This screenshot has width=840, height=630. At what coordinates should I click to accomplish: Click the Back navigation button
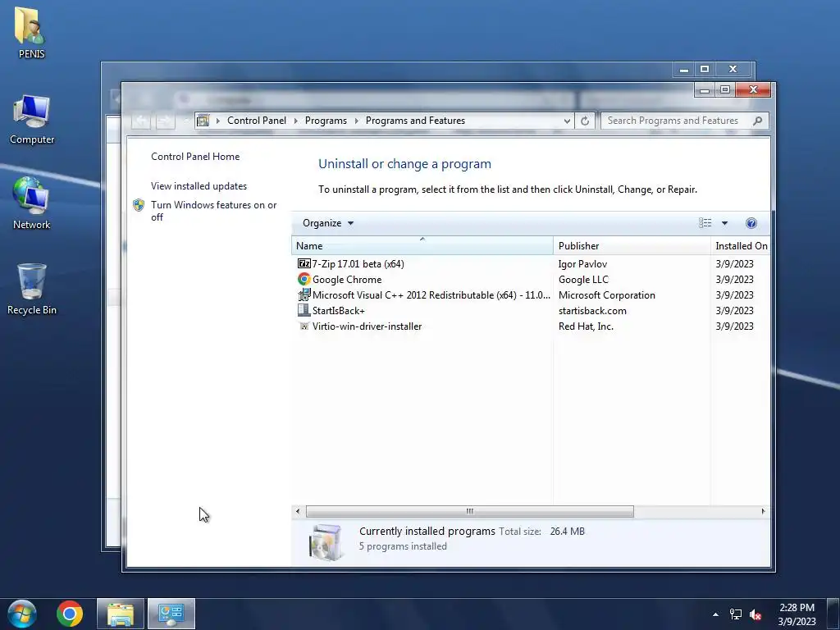[x=141, y=121]
